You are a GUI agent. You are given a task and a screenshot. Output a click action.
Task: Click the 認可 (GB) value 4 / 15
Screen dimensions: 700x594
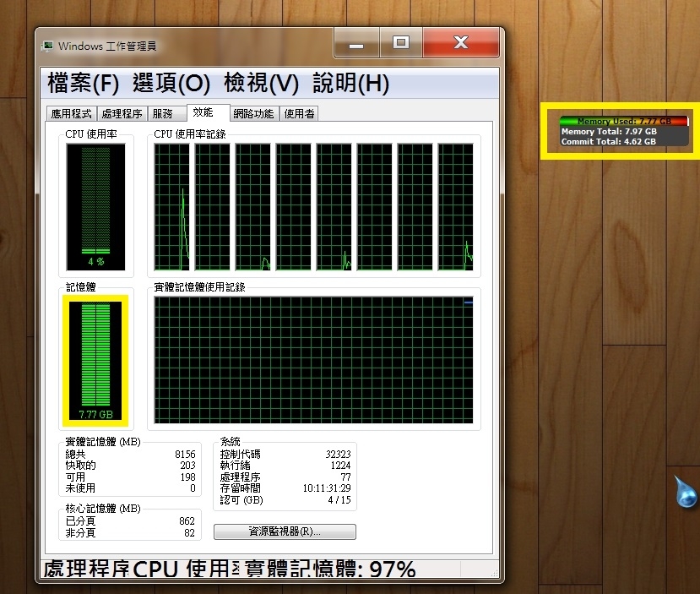coord(339,499)
